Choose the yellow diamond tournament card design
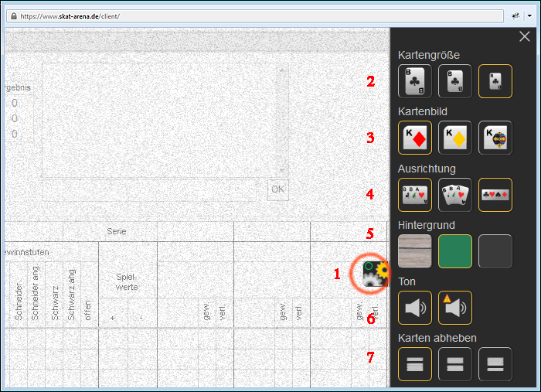Screen dimensions: 541x392 pos(454,138)
